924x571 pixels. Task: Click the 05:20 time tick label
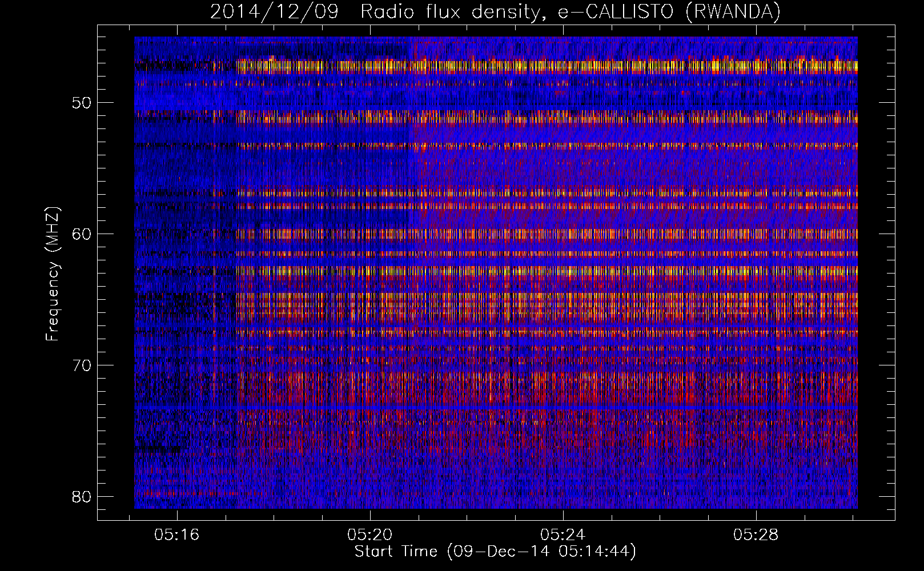[x=370, y=535]
